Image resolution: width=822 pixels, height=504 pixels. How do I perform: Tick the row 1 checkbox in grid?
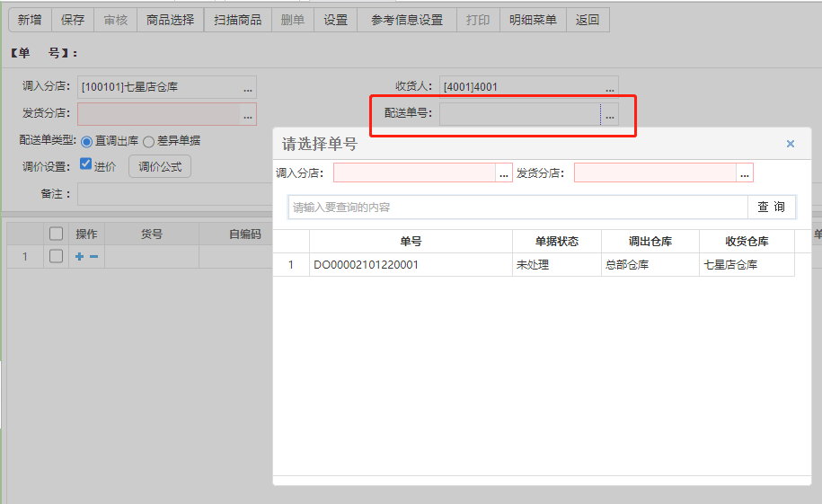[56, 256]
